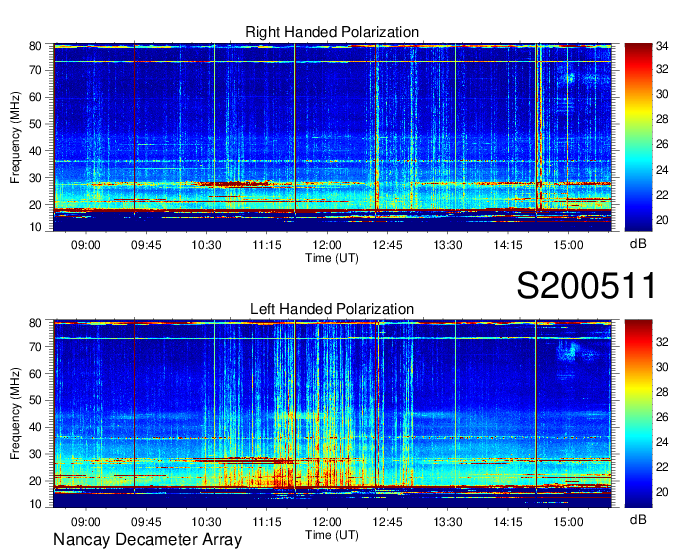This screenshot has width=680, height=552.
Task: Click "10" MHz tick on Left Handed frequency axis
Action: click(x=35, y=504)
